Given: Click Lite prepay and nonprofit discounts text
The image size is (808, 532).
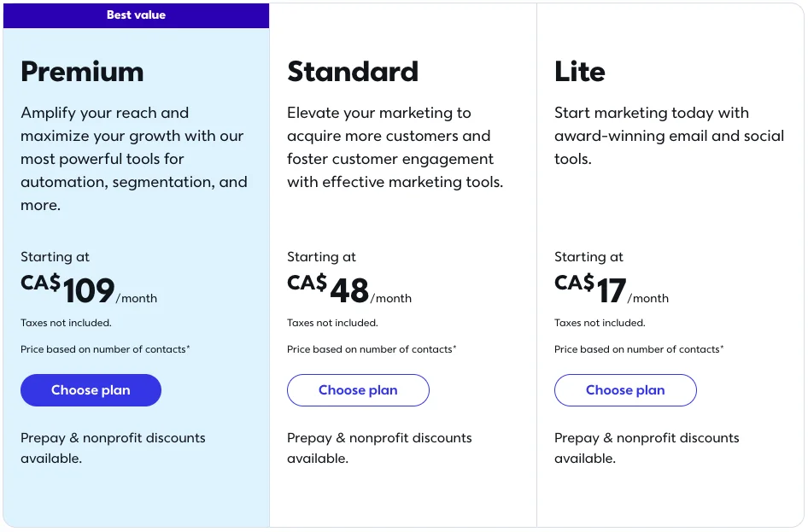Looking at the screenshot, I should coord(647,447).
